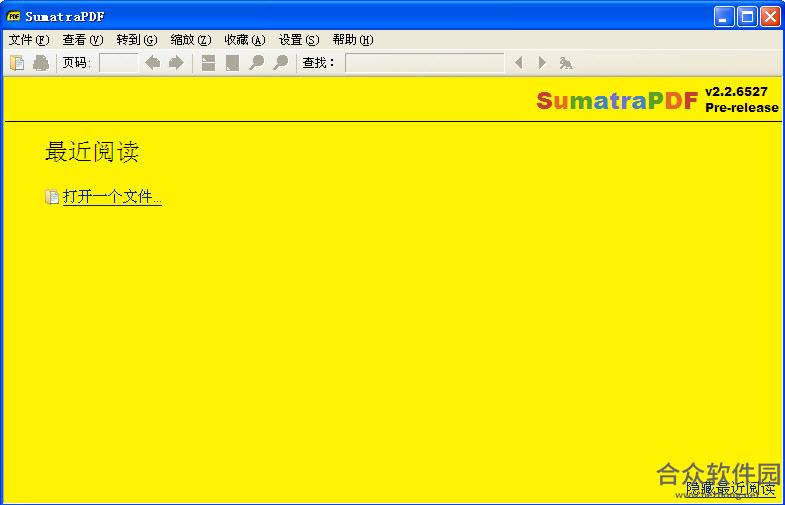This screenshot has height=505, width=785.
Task: Open the 设置(S) menu
Action: tap(299, 40)
